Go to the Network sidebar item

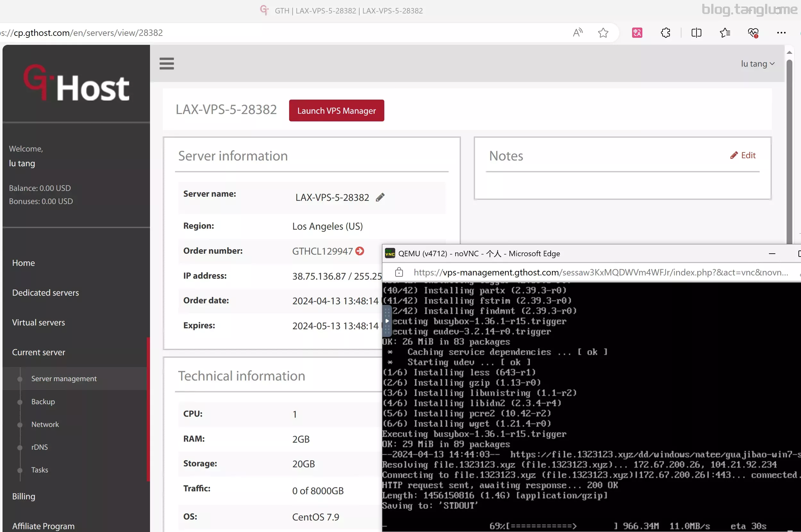[x=45, y=424]
